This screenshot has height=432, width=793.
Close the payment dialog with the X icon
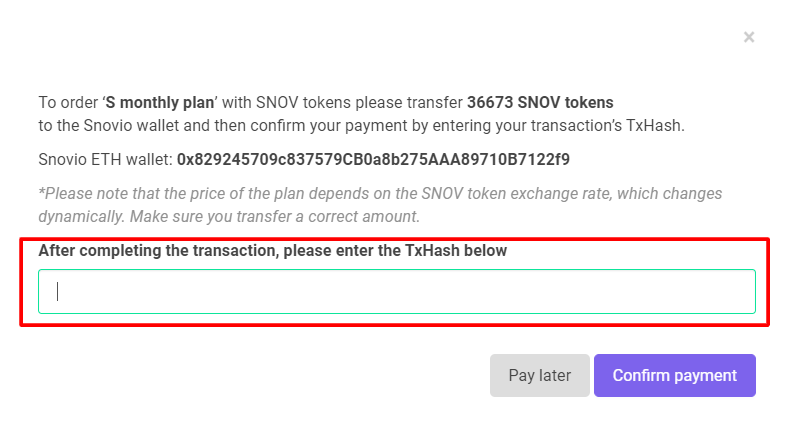(748, 37)
